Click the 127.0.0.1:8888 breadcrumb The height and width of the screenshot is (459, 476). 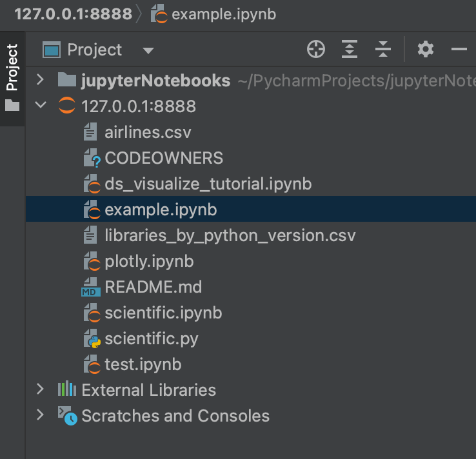pyautogui.click(x=73, y=14)
